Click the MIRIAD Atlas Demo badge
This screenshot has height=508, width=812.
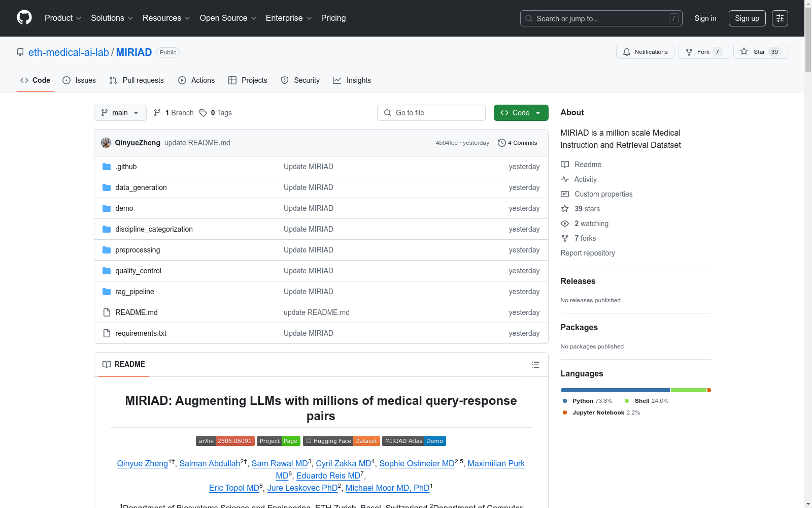pos(414,441)
